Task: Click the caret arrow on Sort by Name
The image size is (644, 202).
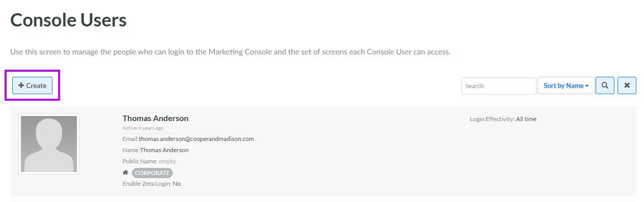Action: pos(587,86)
